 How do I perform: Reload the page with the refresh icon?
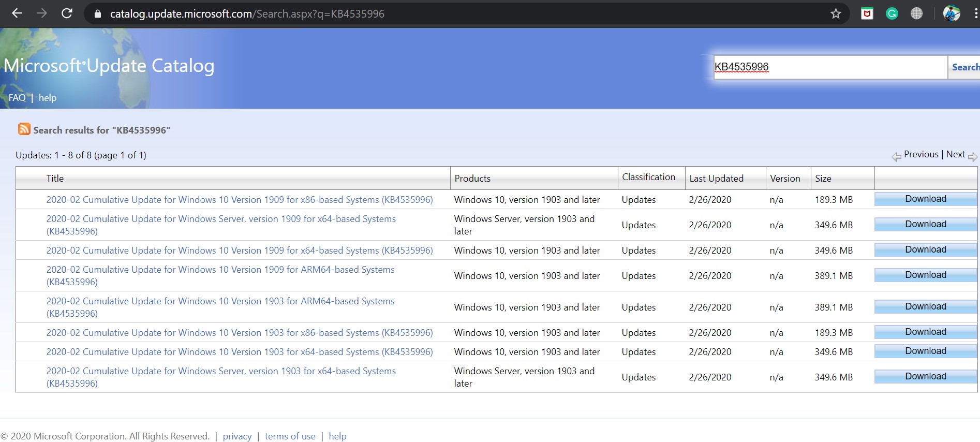click(x=67, y=13)
